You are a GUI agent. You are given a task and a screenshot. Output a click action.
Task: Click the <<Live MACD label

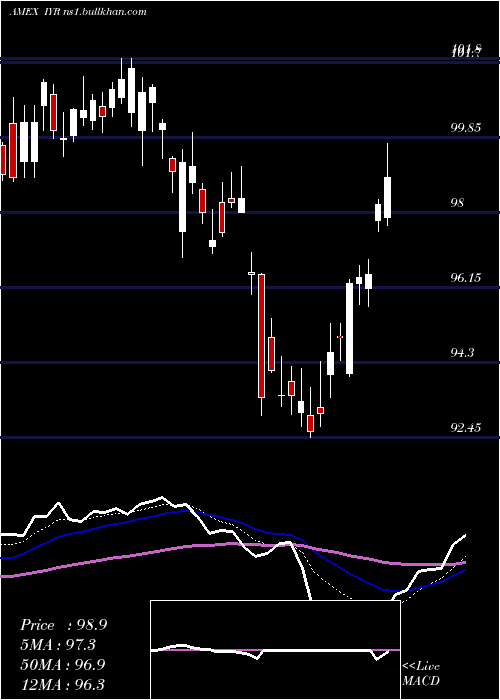pos(421,673)
